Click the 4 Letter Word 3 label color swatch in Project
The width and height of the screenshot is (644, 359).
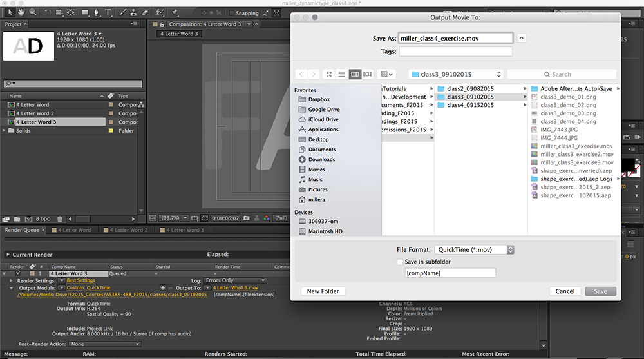pos(111,122)
